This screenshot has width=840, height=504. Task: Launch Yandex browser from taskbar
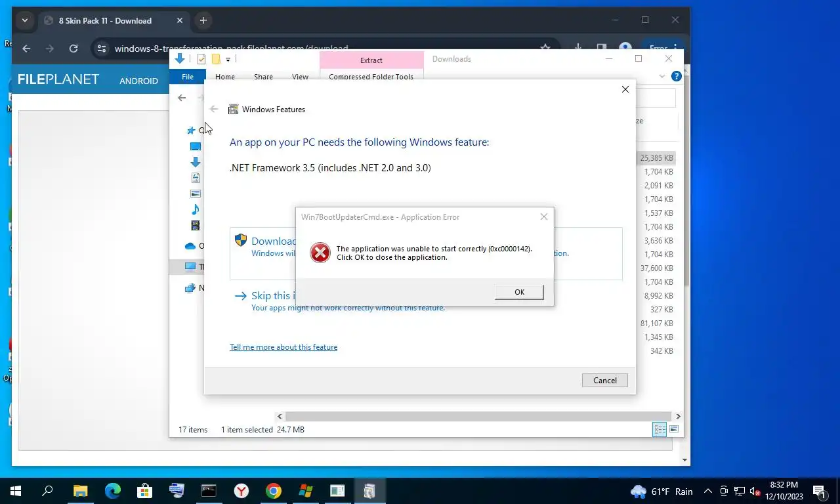[241, 491]
